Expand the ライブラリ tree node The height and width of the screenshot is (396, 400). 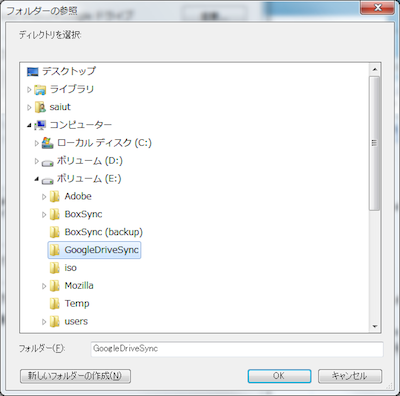pos(29,90)
